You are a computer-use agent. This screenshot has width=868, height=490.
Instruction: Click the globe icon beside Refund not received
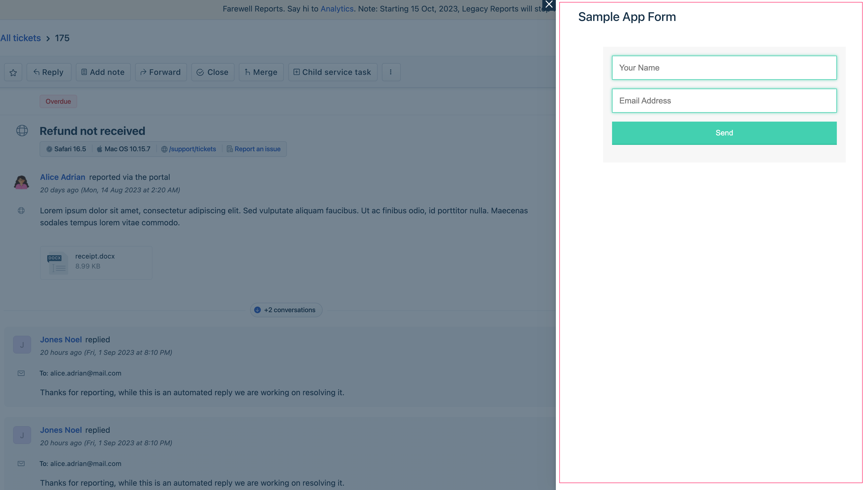(x=22, y=131)
